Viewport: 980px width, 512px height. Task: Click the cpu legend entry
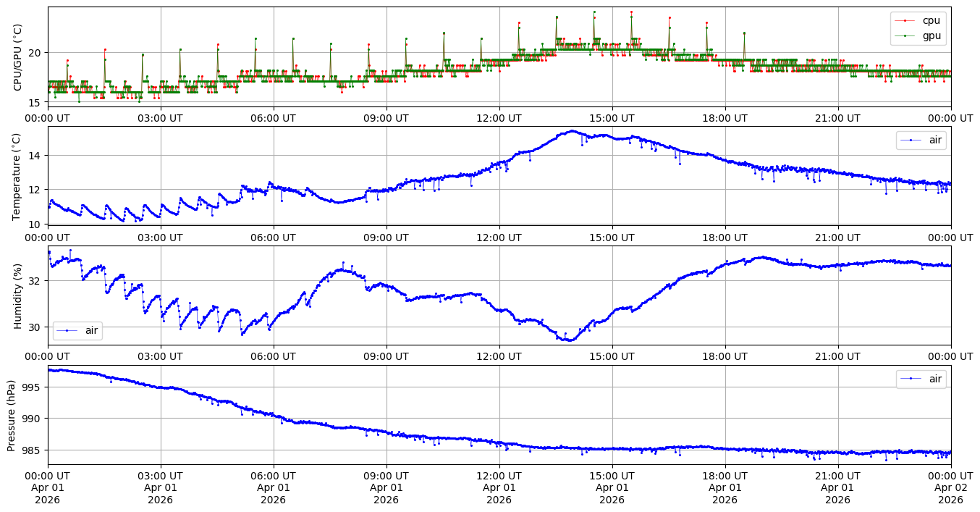[x=931, y=20]
